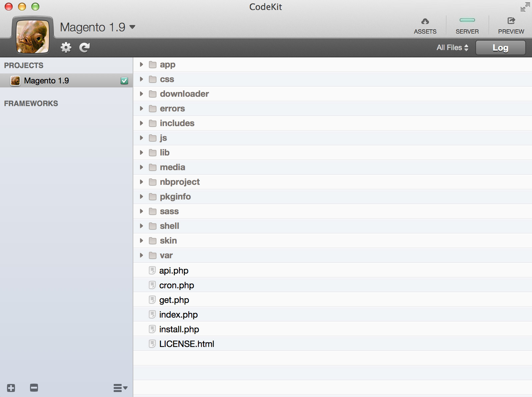This screenshot has width=532, height=397.
Task: Expand the lib folder
Action: (141, 152)
